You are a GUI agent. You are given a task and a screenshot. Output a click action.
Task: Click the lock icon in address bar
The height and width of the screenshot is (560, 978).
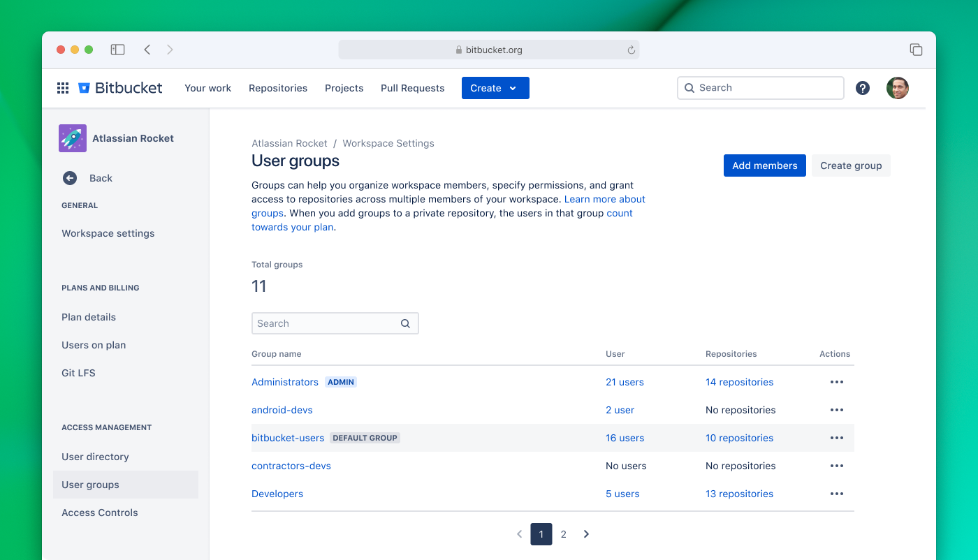(459, 50)
